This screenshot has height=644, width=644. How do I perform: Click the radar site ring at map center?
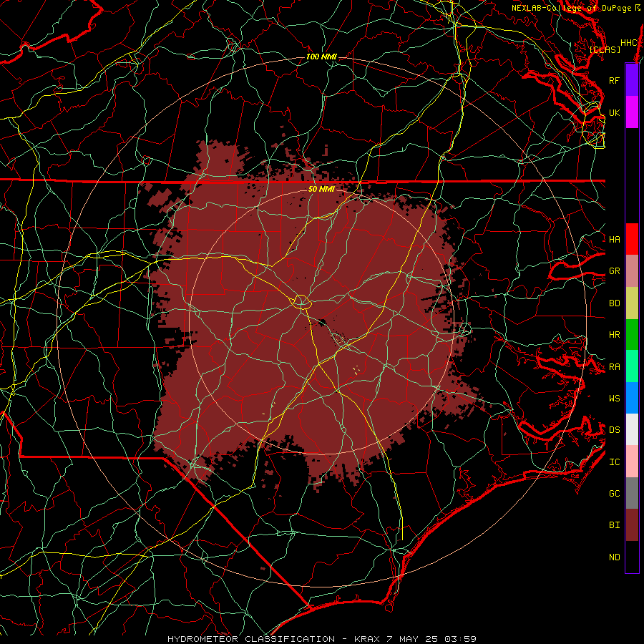(301, 301)
